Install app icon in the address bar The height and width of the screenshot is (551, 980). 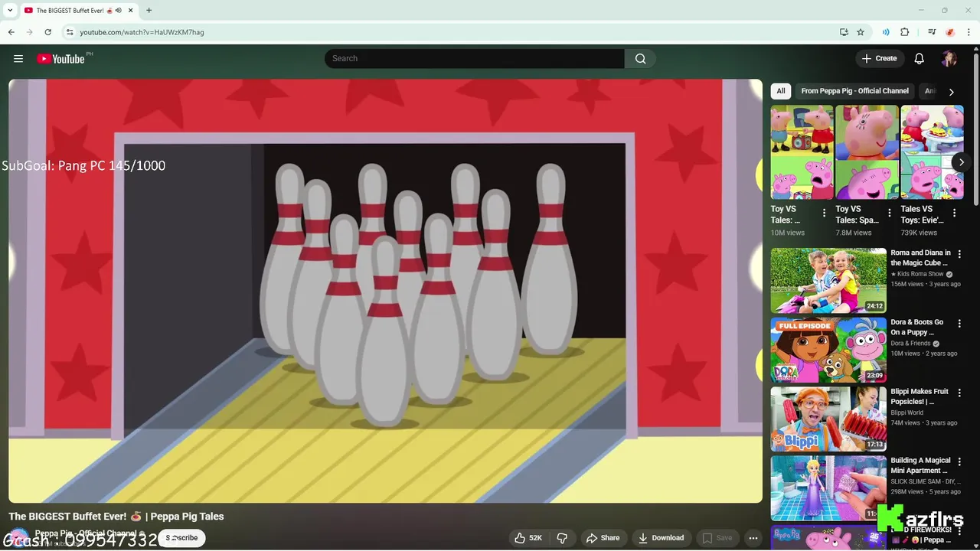coord(844,32)
